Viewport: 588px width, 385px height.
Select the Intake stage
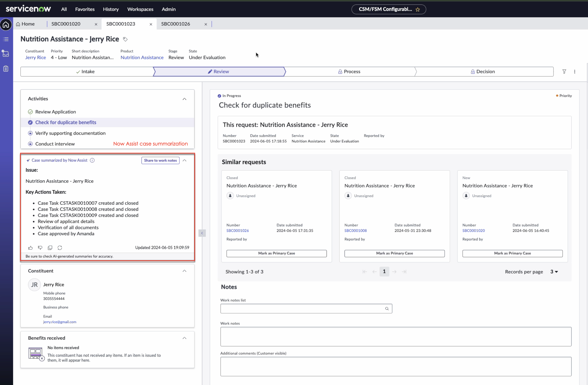pyautogui.click(x=86, y=72)
